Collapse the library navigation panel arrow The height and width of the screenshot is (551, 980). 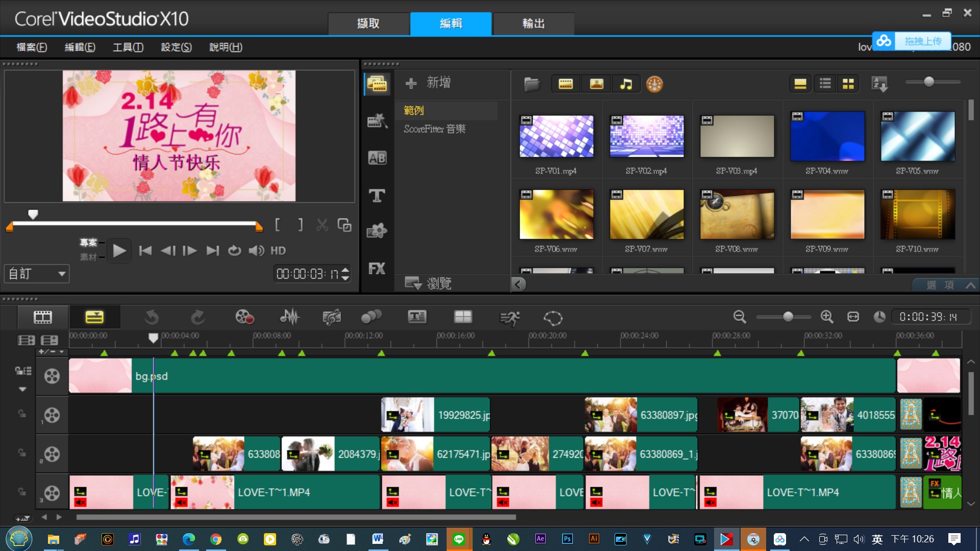(518, 284)
